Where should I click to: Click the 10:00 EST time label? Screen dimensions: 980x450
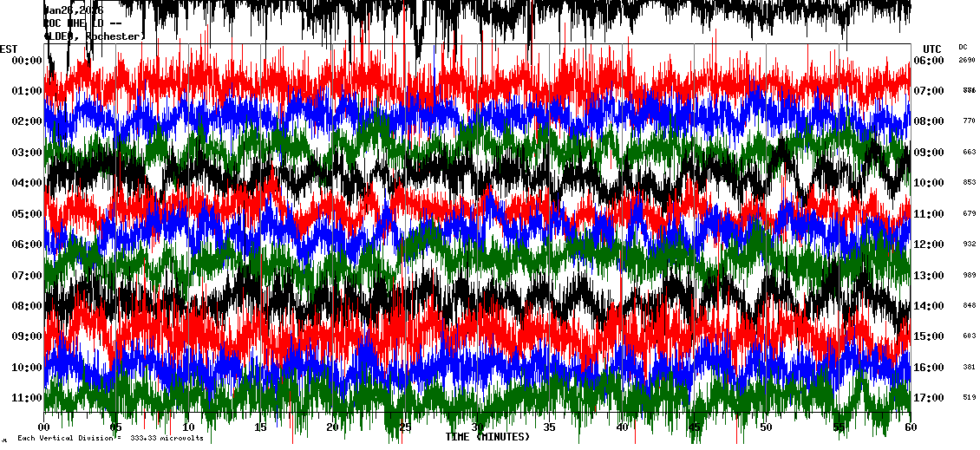point(27,368)
